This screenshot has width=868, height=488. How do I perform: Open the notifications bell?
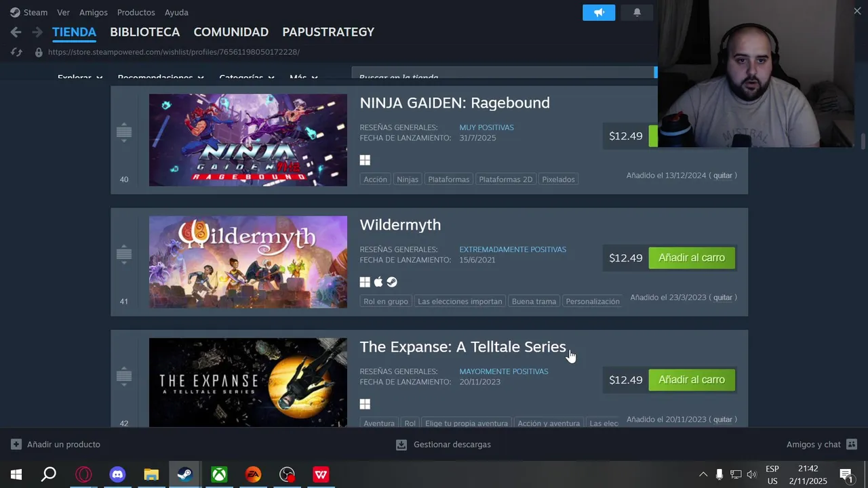click(637, 12)
